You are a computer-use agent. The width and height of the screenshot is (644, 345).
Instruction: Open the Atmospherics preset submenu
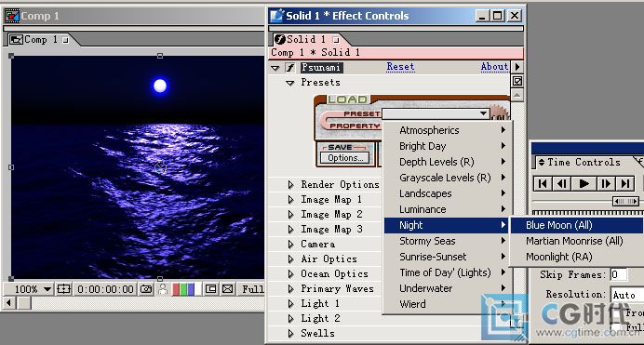[x=448, y=130]
